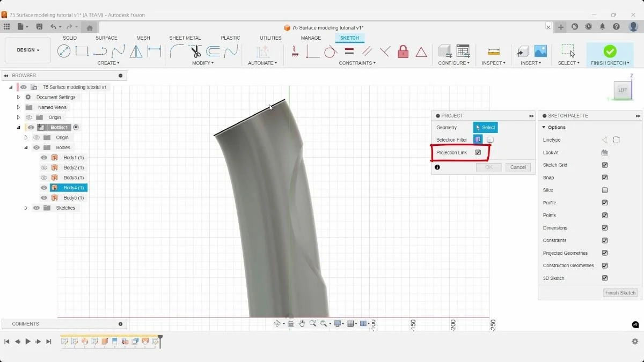Switch to the SURFACE tab
Image resolution: width=644 pixels, height=362 pixels.
106,38
